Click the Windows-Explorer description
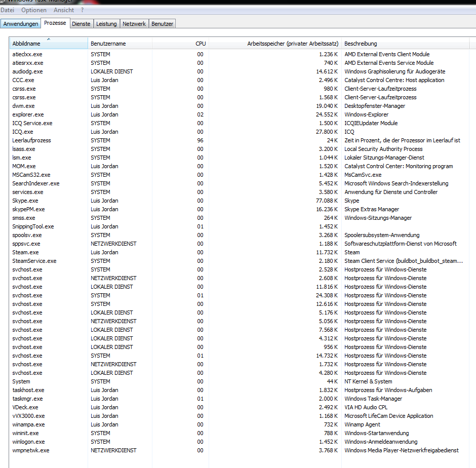 [366, 114]
